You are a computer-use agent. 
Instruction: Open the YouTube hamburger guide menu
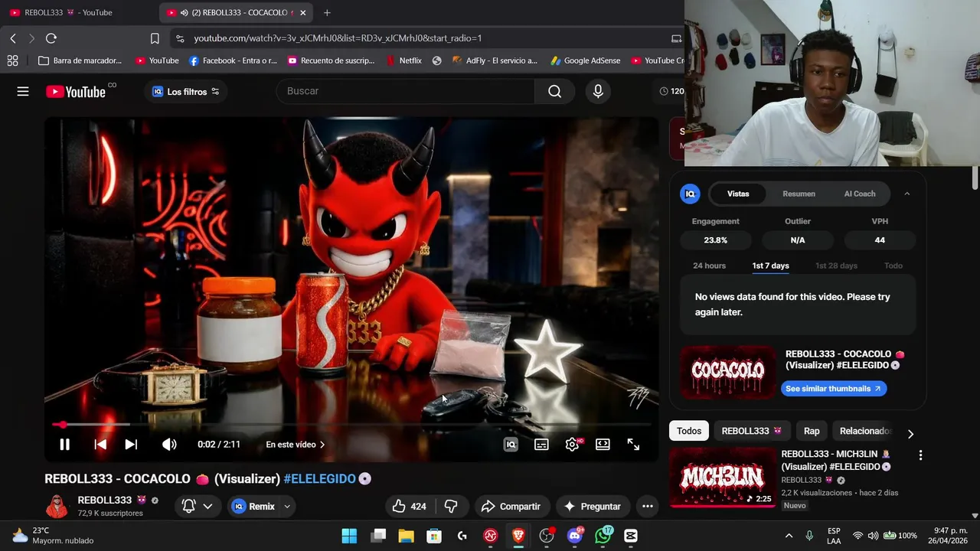(x=23, y=92)
